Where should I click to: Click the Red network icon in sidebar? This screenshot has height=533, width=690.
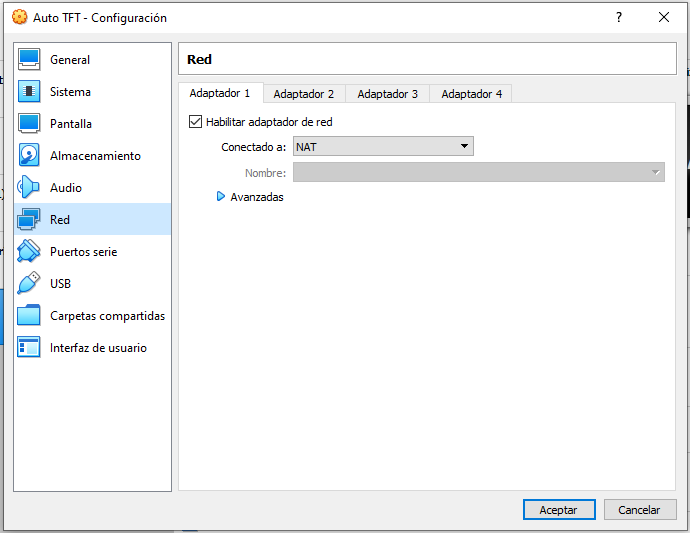29,220
